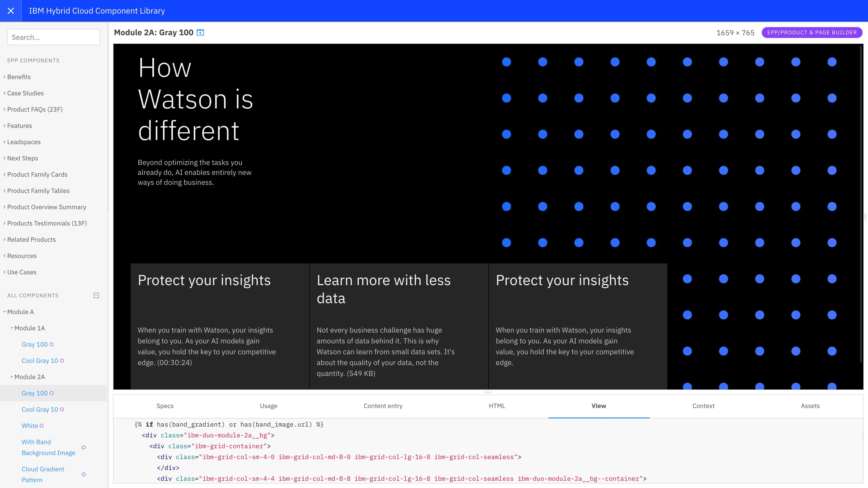Open preview in new window icon
The image size is (868, 488).
pos(200,33)
